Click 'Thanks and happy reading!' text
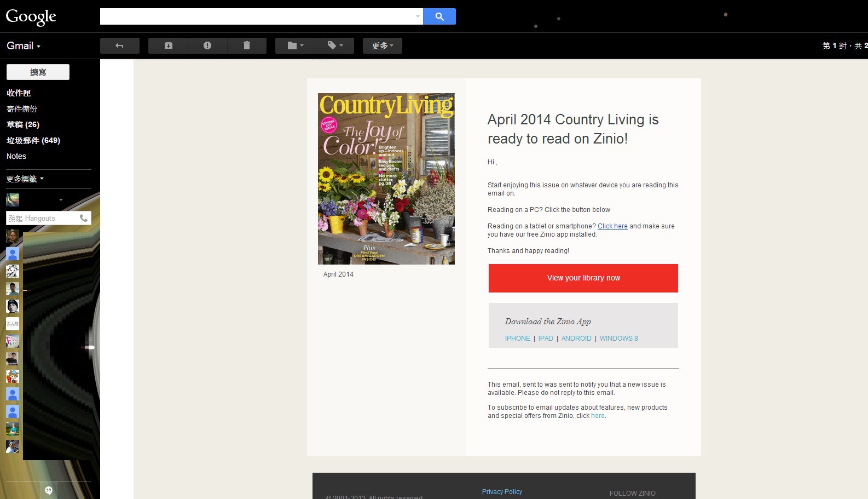868x499 pixels. click(528, 251)
